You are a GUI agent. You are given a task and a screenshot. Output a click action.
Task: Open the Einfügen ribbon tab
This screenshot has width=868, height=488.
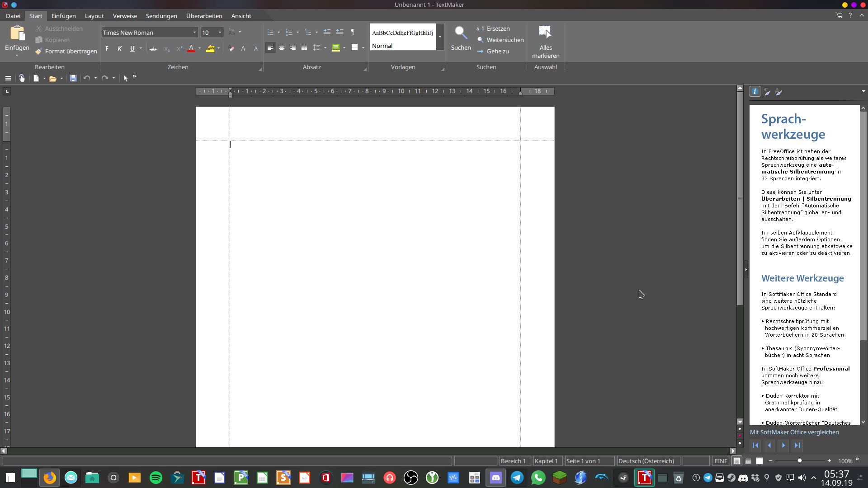[x=63, y=16]
